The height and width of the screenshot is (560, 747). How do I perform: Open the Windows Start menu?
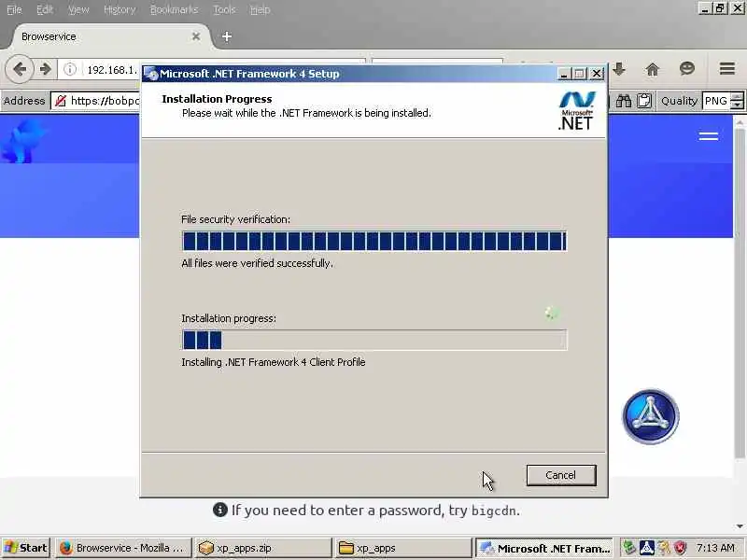[x=26, y=548]
